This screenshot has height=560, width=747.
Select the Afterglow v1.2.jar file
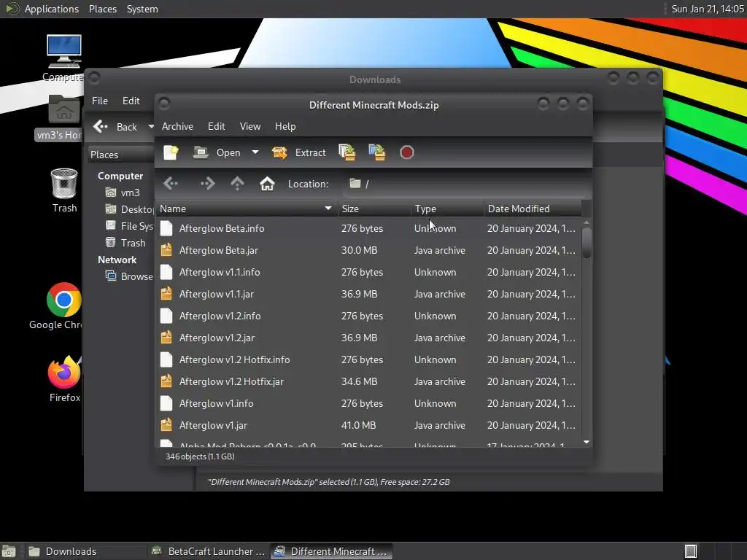pos(368,338)
